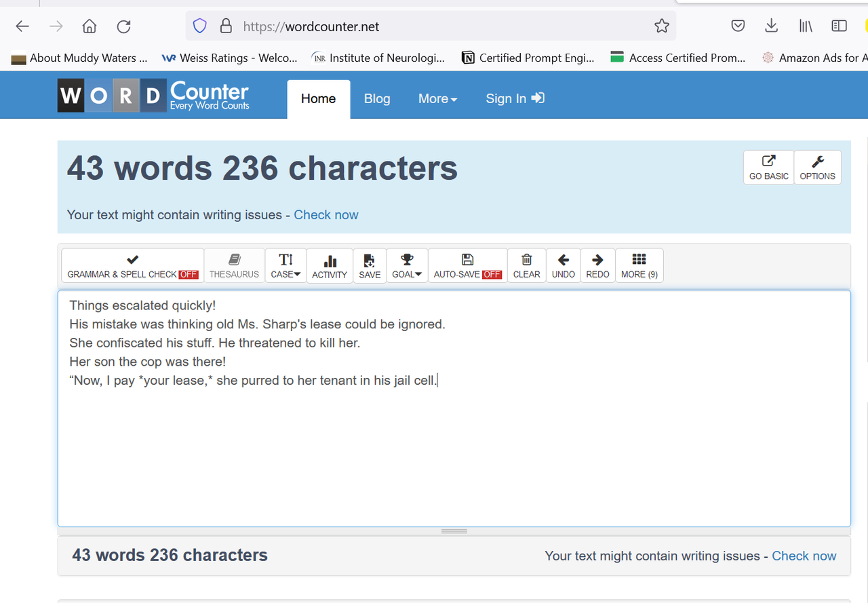Go back with the browser back arrow
The image size is (868, 614).
(x=22, y=26)
